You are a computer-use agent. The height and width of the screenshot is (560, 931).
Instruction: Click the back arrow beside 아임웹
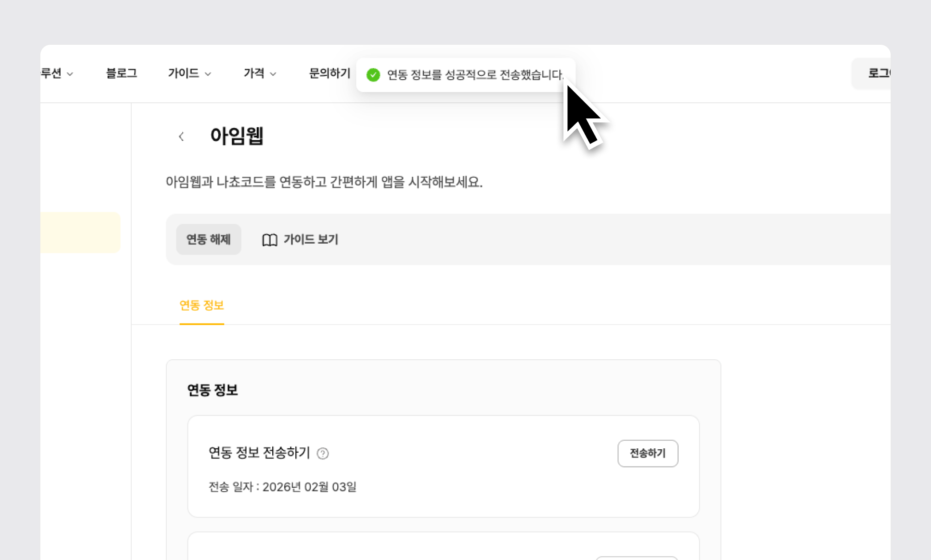point(181,136)
